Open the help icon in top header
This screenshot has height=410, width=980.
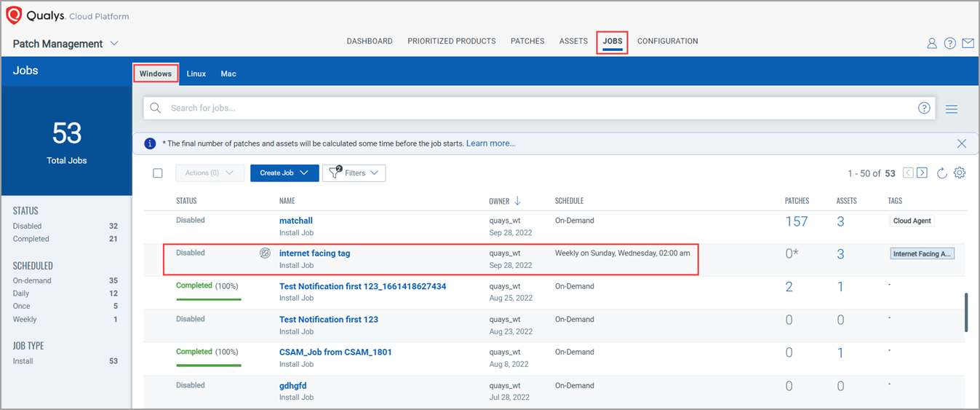[x=950, y=44]
